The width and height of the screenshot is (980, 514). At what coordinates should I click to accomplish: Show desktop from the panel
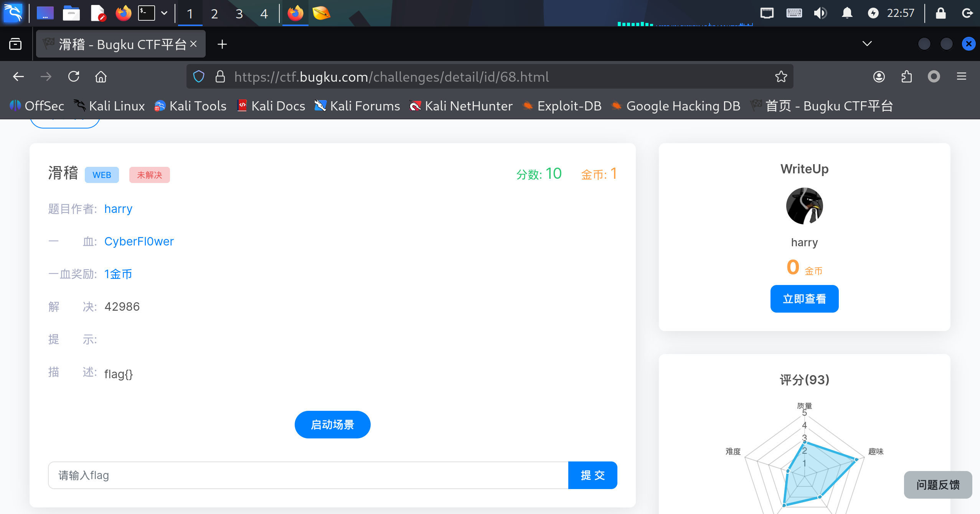45,13
